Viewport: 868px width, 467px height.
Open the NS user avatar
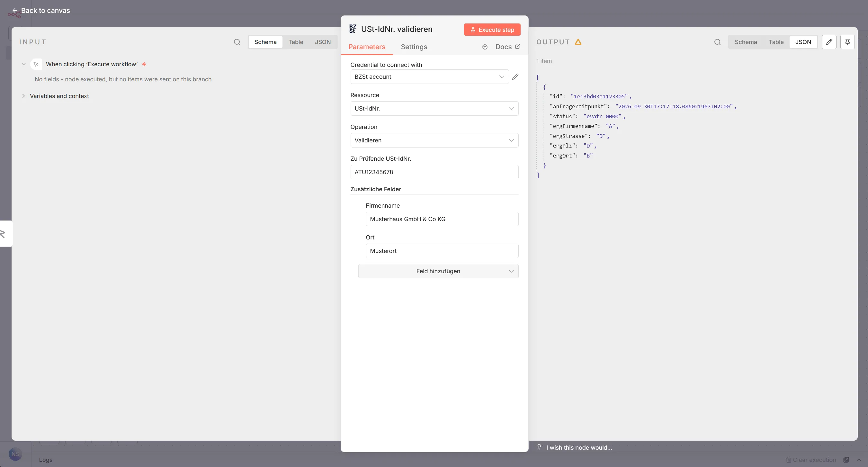point(15,454)
